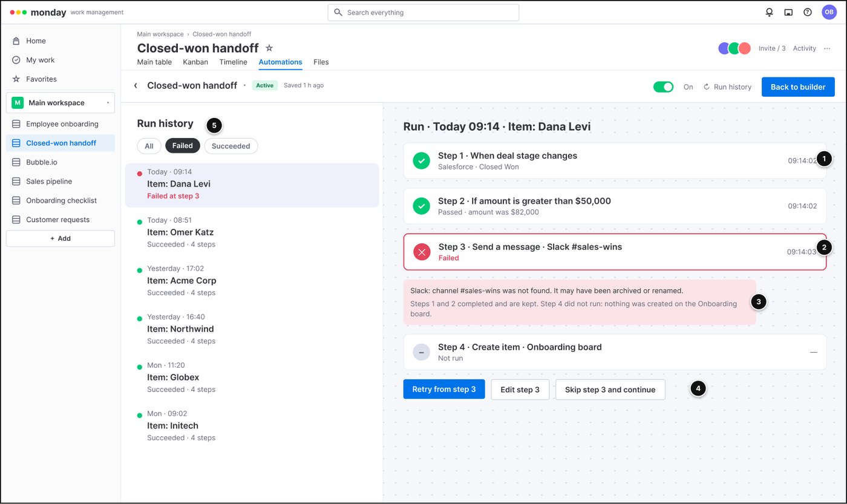Screen dimensions: 847x504
Task: Click the board member avatars
Action: 734,48
